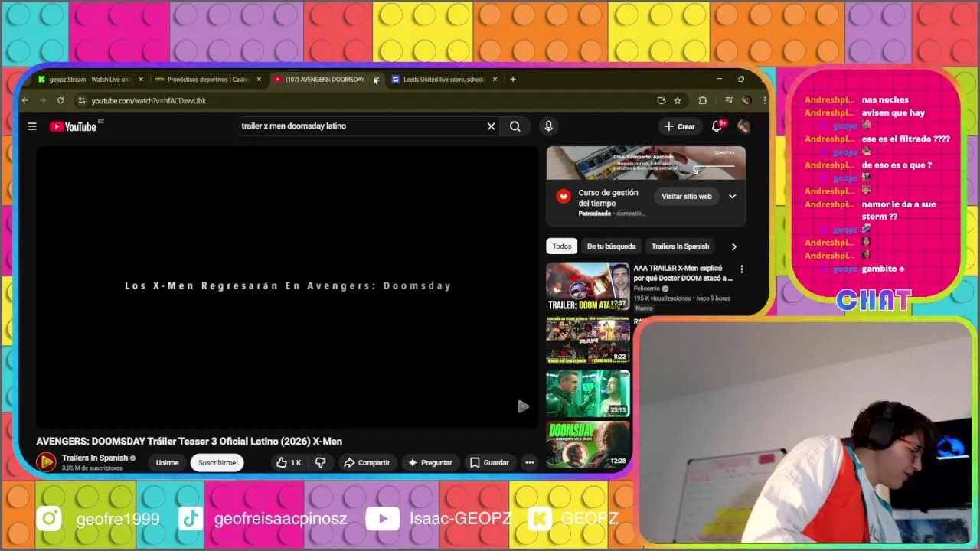Go to YouTube home via logo
Viewport: 980px width, 551px height.
(73, 126)
